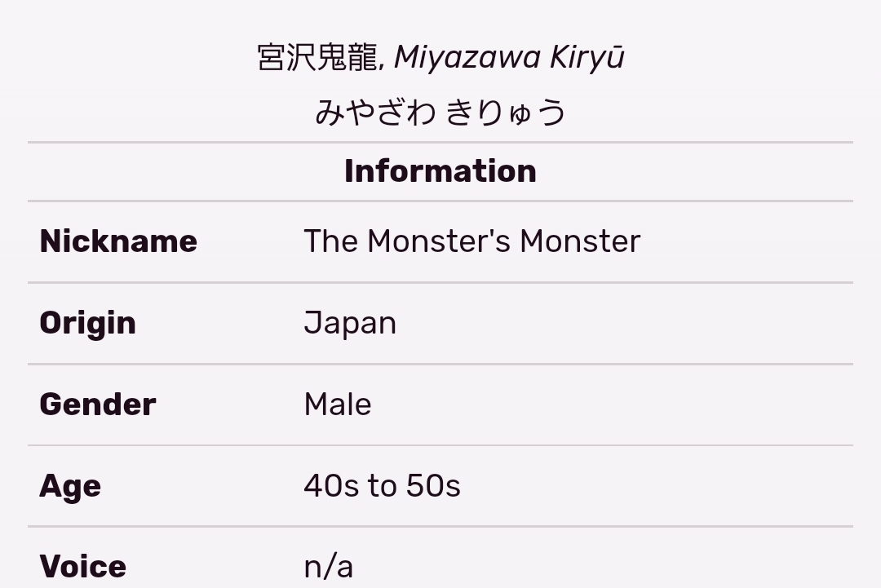The image size is (881, 588).
Task: Click the 50s text in Age row
Action: click(433, 486)
